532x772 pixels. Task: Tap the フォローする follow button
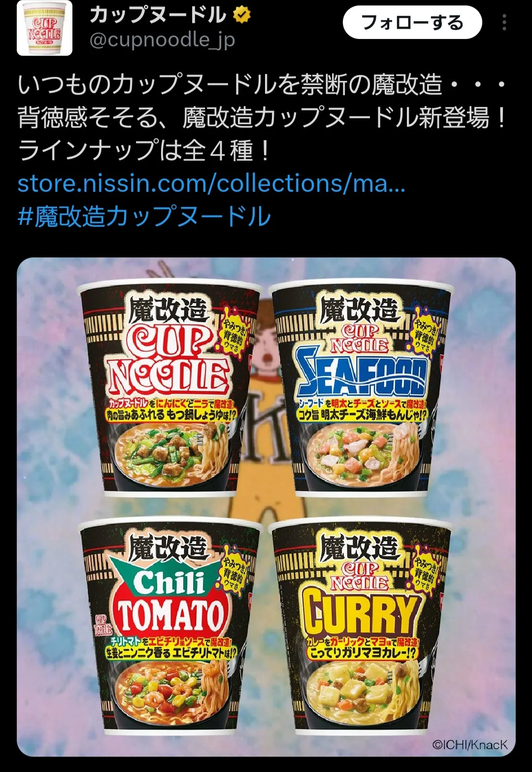point(412,23)
